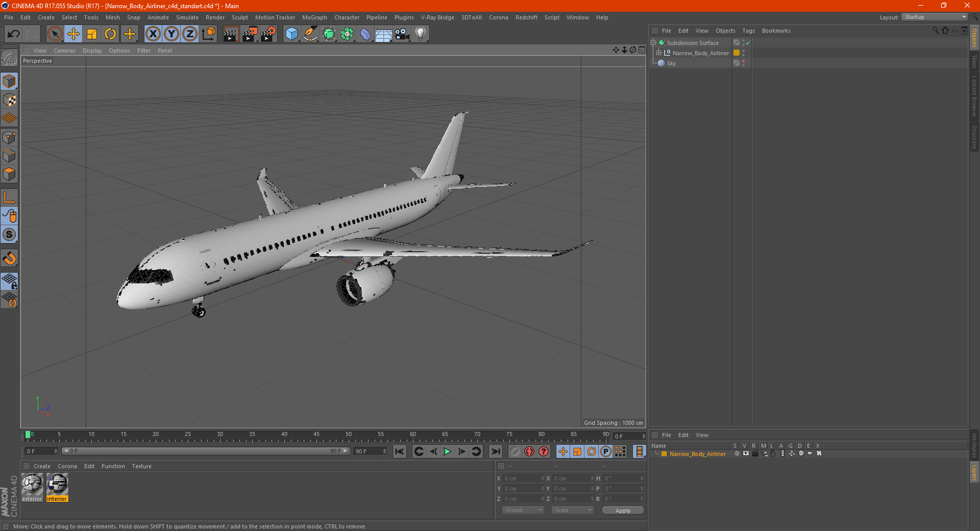Add floor environment object icon
The image size is (980, 531).
384,34
